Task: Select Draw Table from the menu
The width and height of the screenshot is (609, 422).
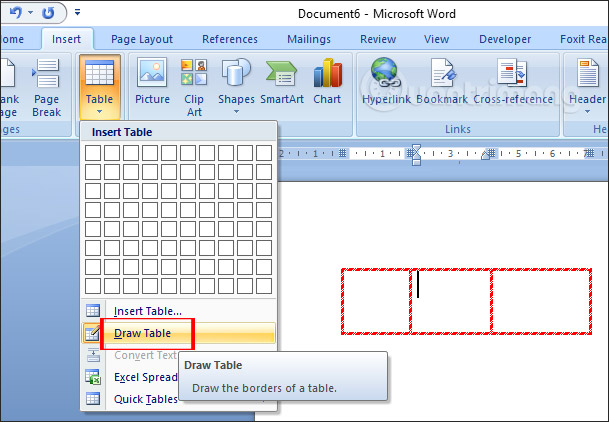Action: pos(179,333)
